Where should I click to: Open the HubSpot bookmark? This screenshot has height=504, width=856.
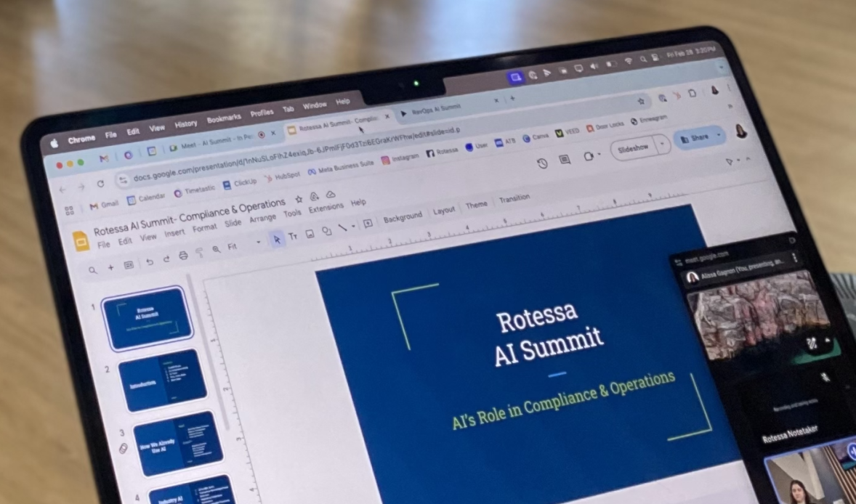tap(282, 176)
